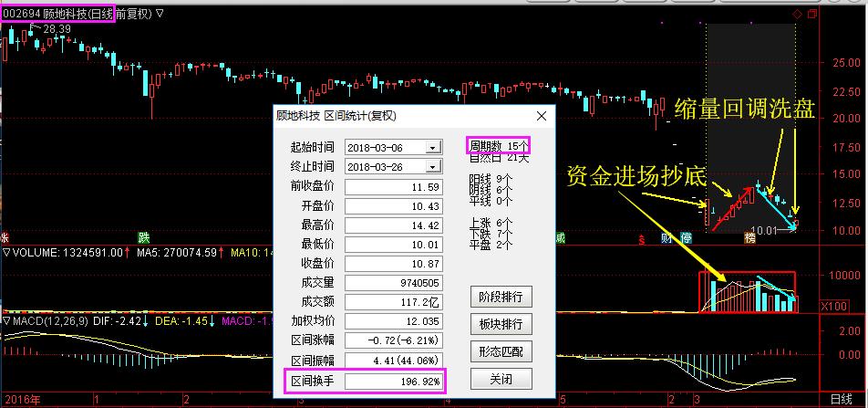The image size is (868, 408).
Task: Click the 区间振幅 value field
Action: [x=394, y=360]
